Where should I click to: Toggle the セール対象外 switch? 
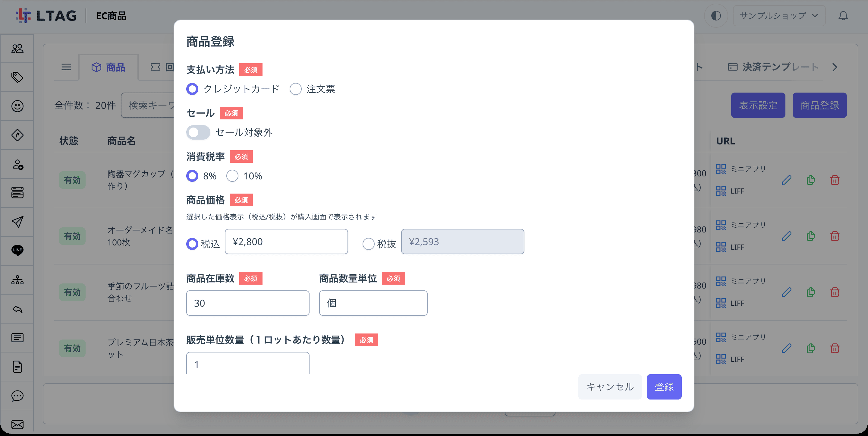[x=198, y=132]
